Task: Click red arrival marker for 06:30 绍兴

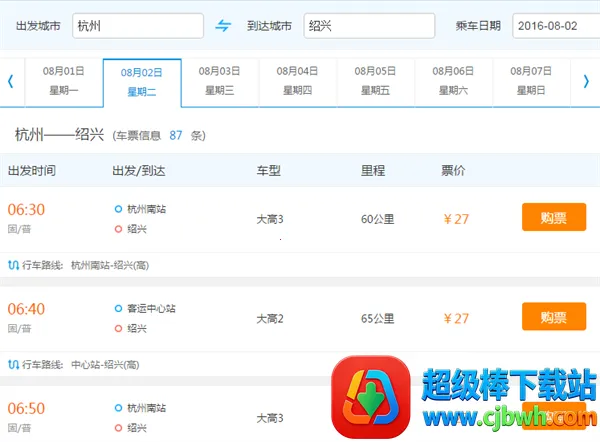Action: click(x=118, y=229)
